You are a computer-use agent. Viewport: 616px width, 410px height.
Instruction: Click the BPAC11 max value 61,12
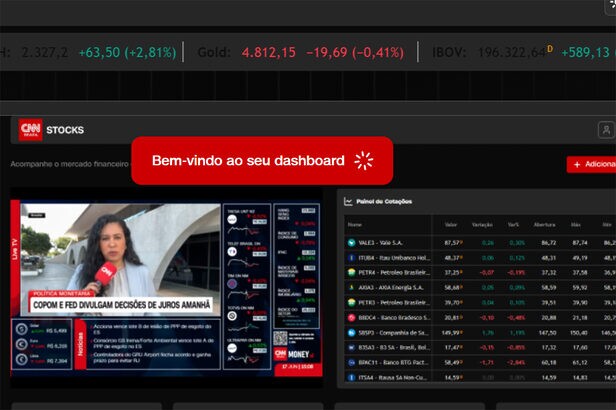click(580, 362)
